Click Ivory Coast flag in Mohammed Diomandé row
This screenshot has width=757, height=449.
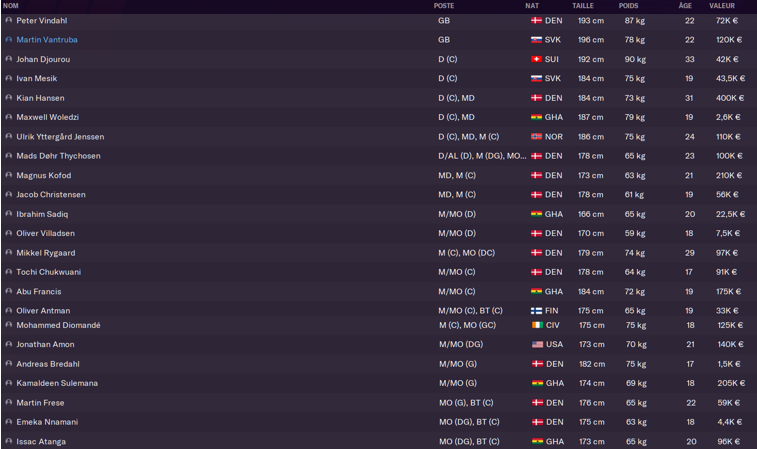(537, 325)
